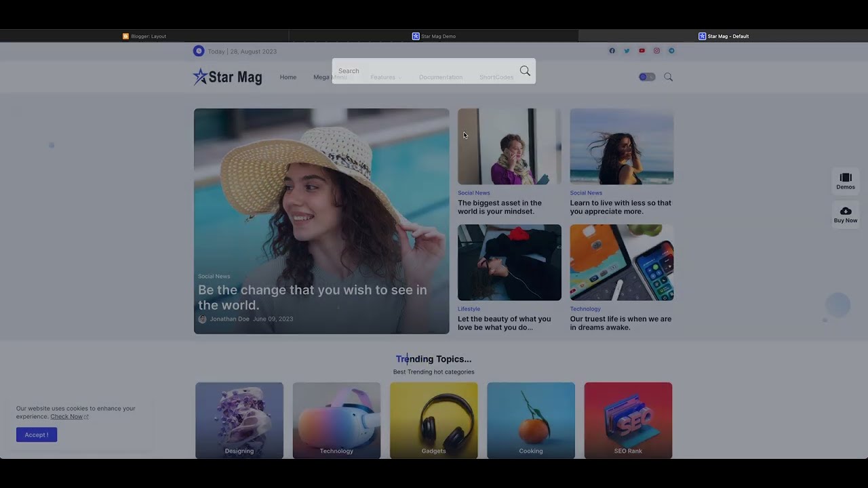Switch to the Blogger: Layout browser tab
The width and height of the screenshot is (868, 488).
(144, 36)
